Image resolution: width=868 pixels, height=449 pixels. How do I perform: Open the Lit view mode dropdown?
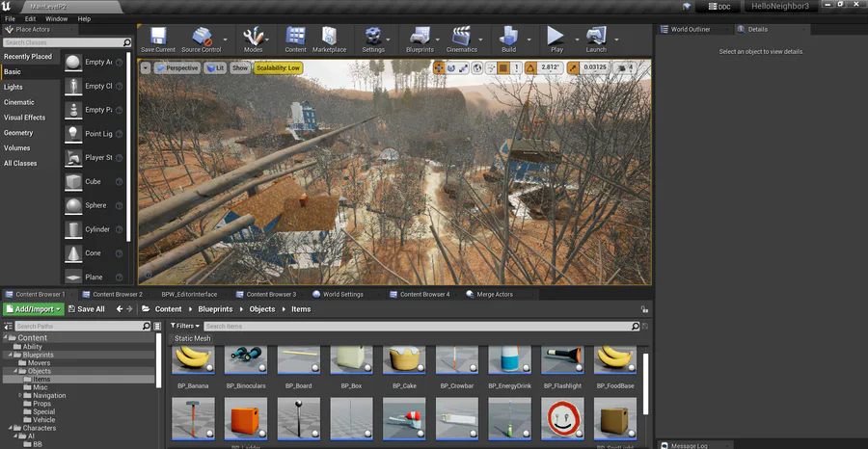[215, 68]
